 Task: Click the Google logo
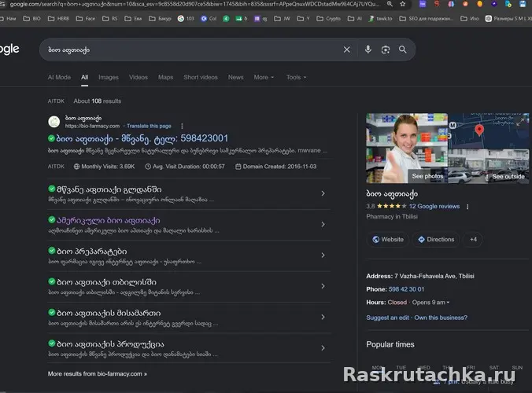[9, 50]
